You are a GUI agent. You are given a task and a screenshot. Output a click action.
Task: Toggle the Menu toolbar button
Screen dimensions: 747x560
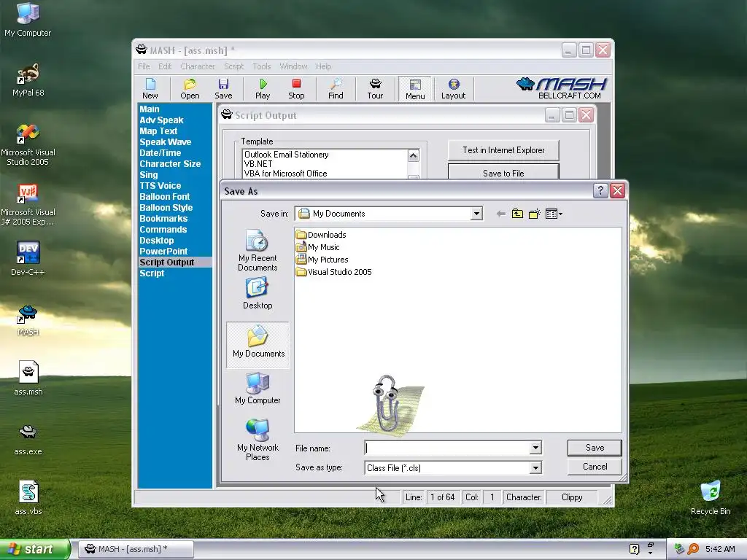point(415,89)
